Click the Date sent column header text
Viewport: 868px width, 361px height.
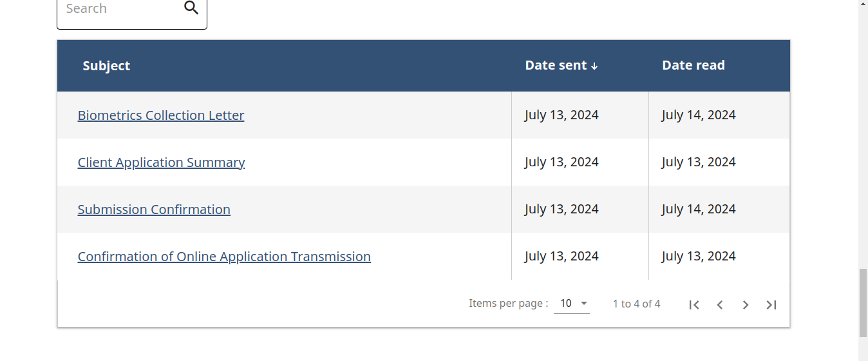[556, 65]
